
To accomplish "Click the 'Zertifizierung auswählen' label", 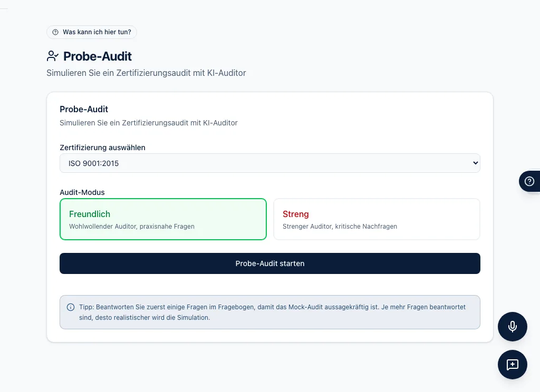I will pos(102,148).
